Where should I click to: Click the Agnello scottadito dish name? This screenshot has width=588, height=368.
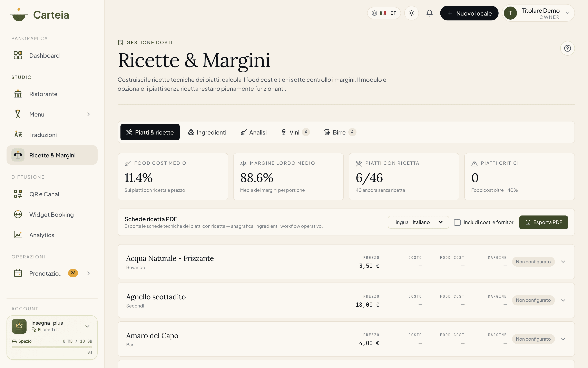click(x=156, y=297)
